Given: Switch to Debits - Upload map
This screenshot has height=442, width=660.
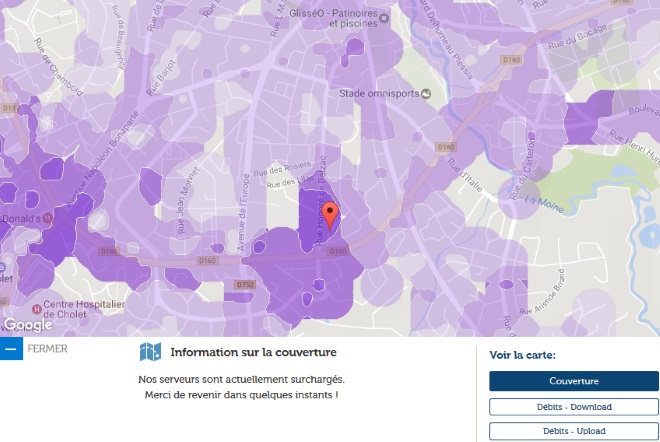Looking at the screenshot, I should (x=573, y=431).
